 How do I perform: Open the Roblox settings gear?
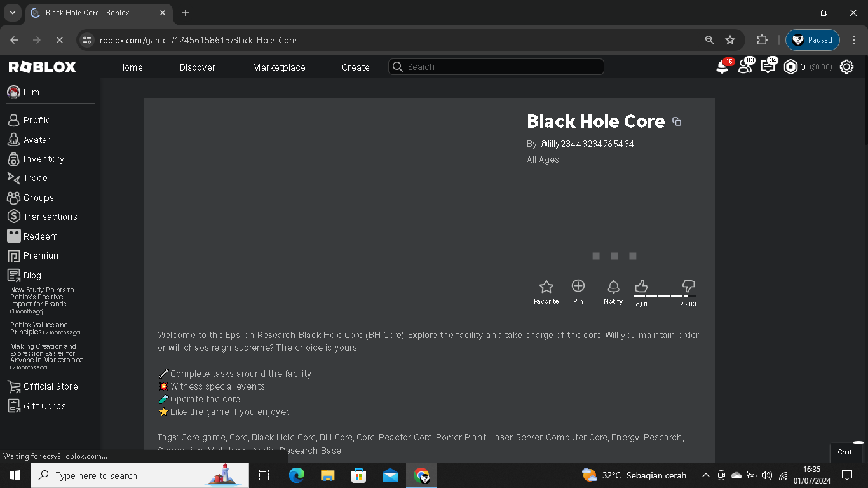846,67
